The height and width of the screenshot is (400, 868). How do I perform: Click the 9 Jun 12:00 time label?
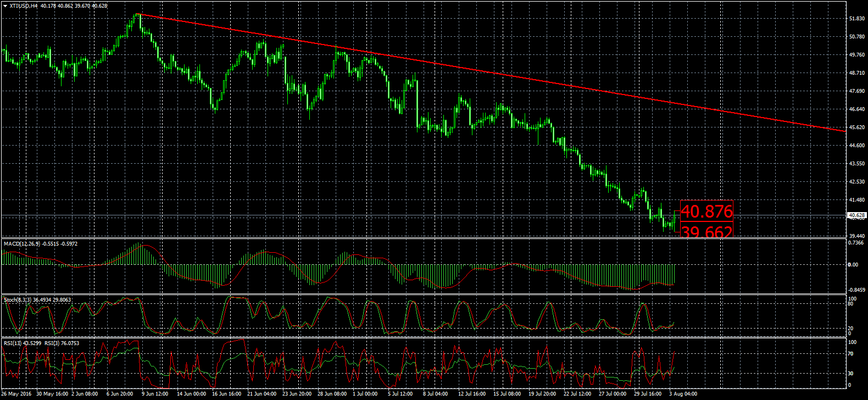[154, 394]
